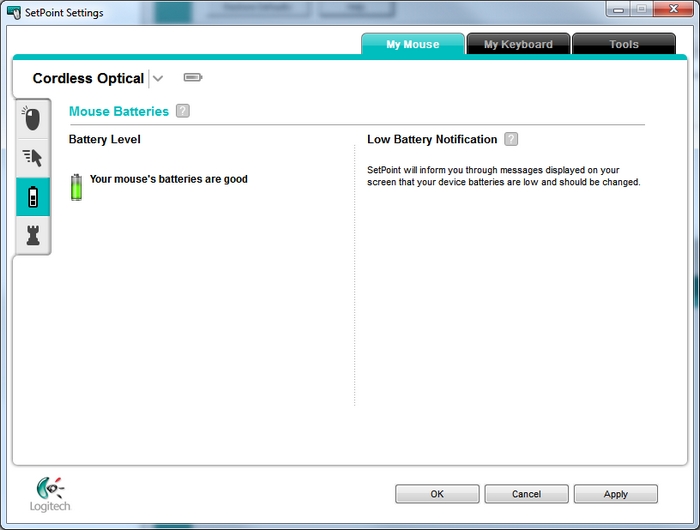The image size is (700, 530).
Task: Click the 'Mouse Batteries' heading text
Action: click(x=119, y=111)
